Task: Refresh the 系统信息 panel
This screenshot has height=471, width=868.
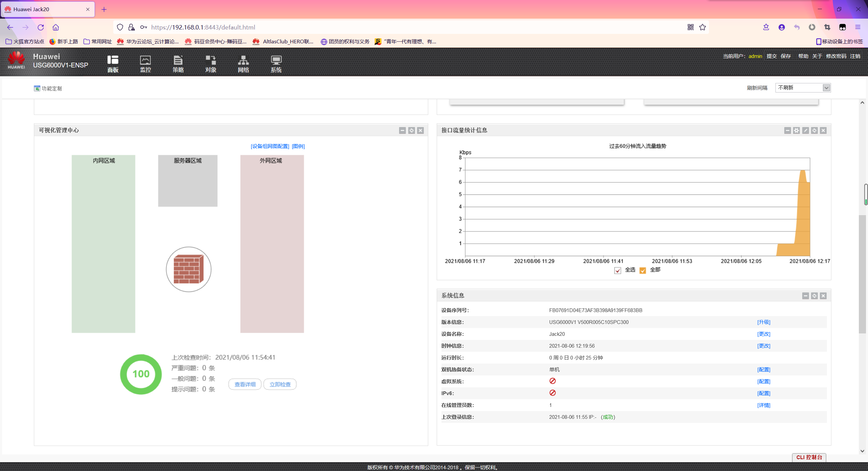Action: 814,296
